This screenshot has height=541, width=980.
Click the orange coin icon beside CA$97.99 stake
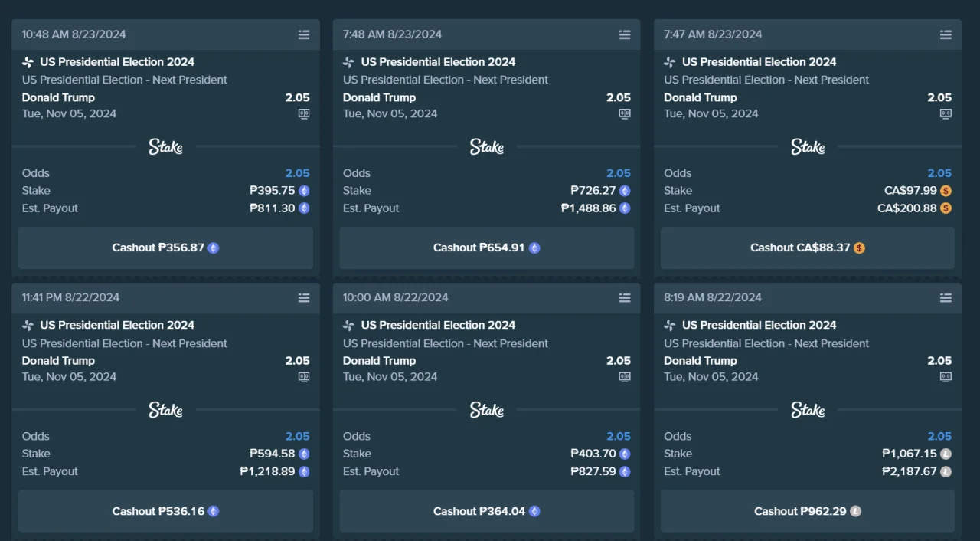(946, 191)
